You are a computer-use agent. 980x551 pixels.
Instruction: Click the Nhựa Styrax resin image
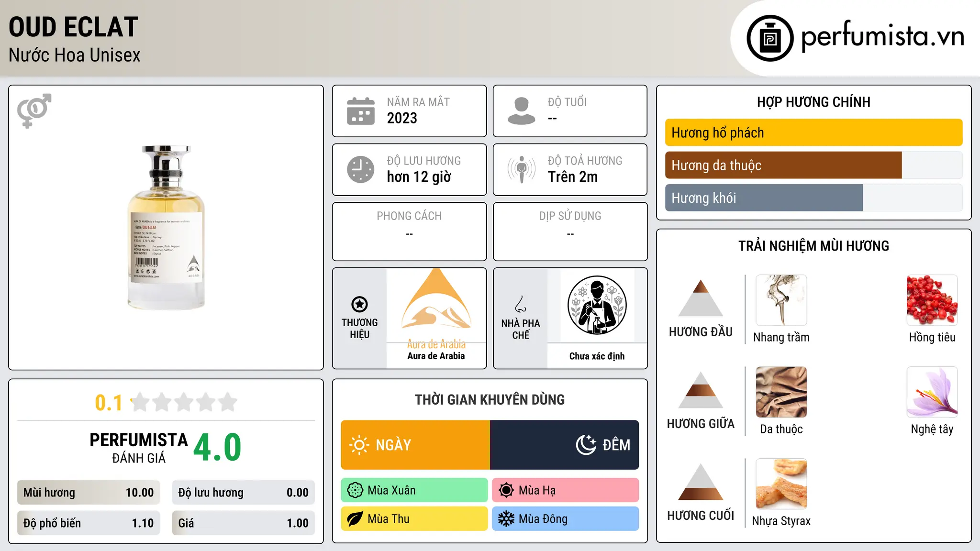click(x=781, y=484)
